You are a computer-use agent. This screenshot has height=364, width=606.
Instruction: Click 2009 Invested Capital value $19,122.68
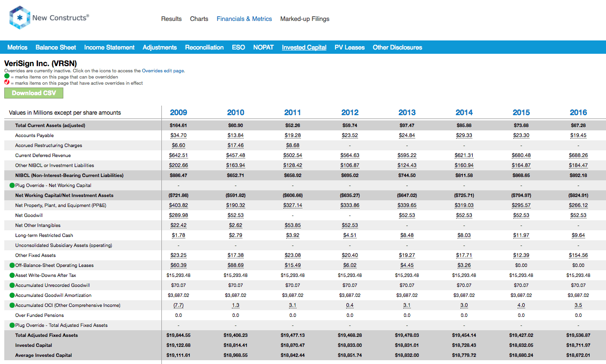(x=179, y=345)
